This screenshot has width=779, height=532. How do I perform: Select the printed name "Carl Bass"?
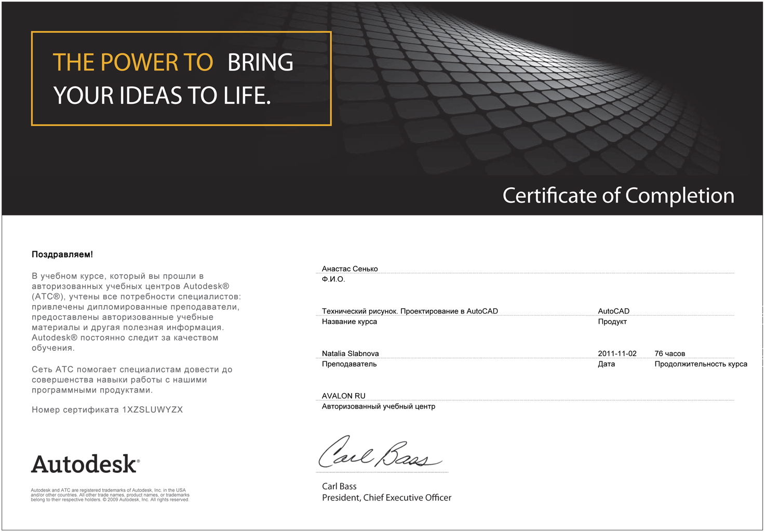(339, 486)
